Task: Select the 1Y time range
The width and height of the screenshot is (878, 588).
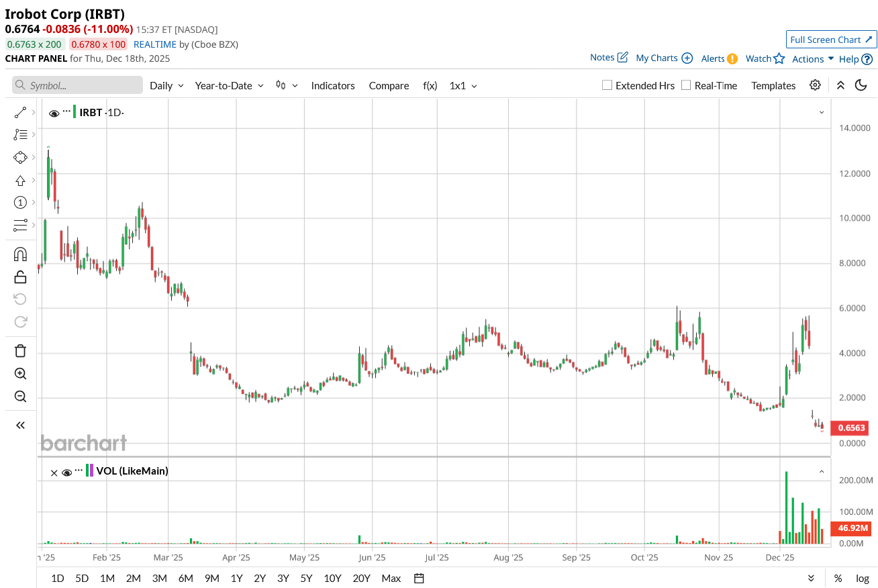Action: point(236,579)
